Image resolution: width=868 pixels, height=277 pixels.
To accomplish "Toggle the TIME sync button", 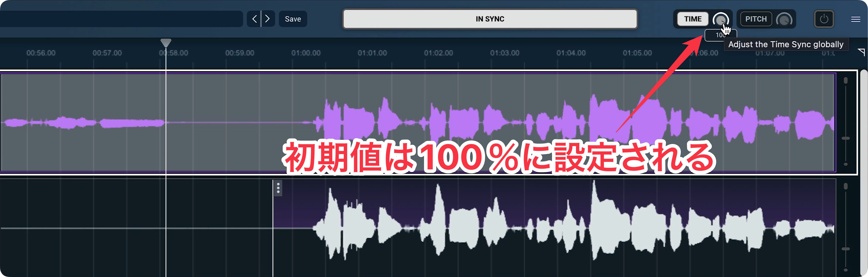I will (692, 19).
